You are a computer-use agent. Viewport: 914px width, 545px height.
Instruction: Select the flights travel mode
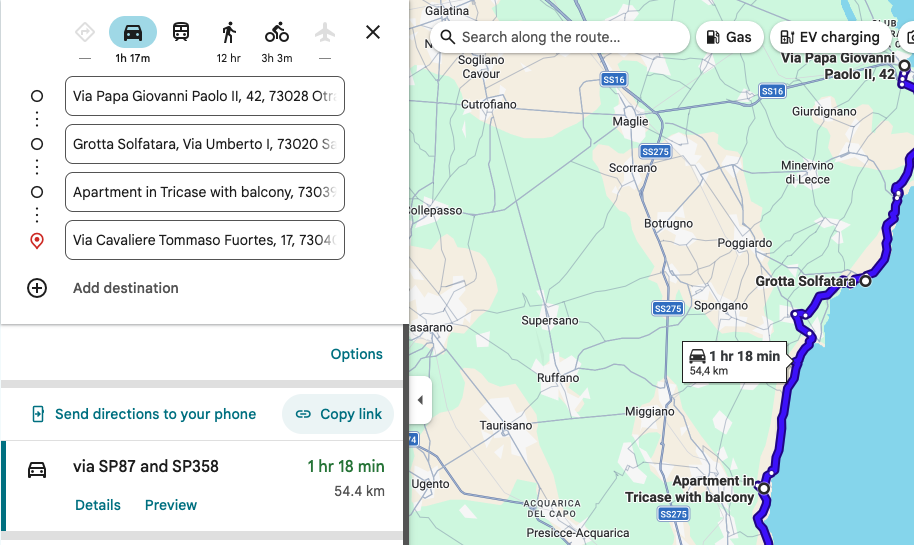pos(325,32)
